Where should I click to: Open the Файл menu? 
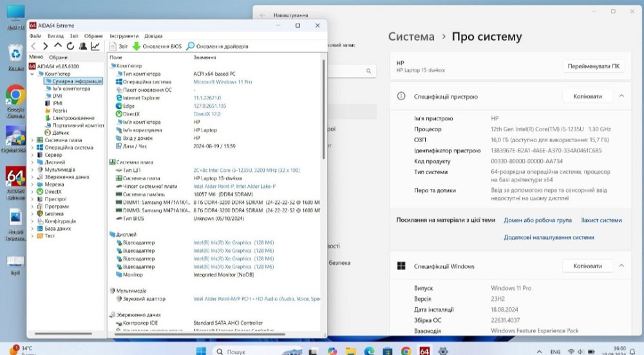(35, 36)
